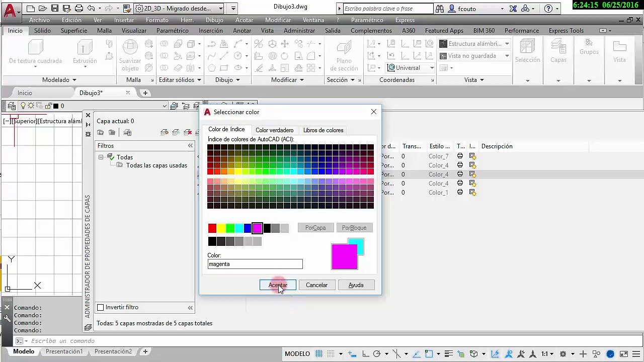This screenshot has height=362, width=644.
Task: Open the Estructura alámbrica visual style dropdown
Action: 474,44
